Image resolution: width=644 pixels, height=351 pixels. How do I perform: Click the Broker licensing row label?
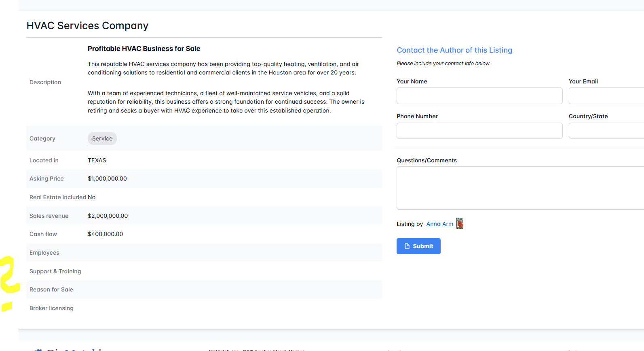51,308
